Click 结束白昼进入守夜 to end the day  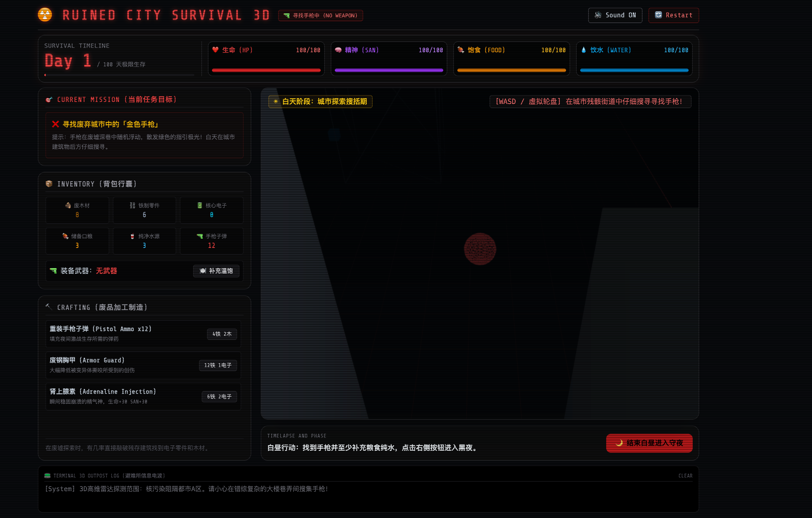click(x=649, y=443)
